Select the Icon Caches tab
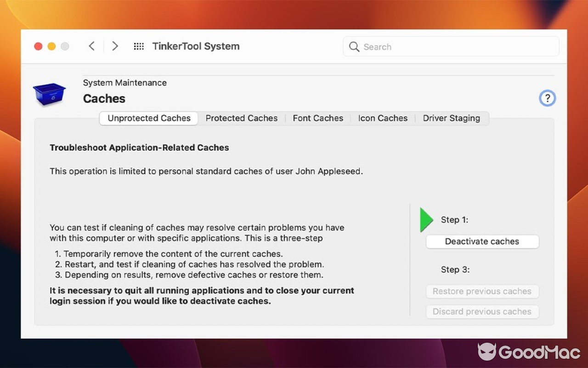588x368 pixels. point(383,118)
